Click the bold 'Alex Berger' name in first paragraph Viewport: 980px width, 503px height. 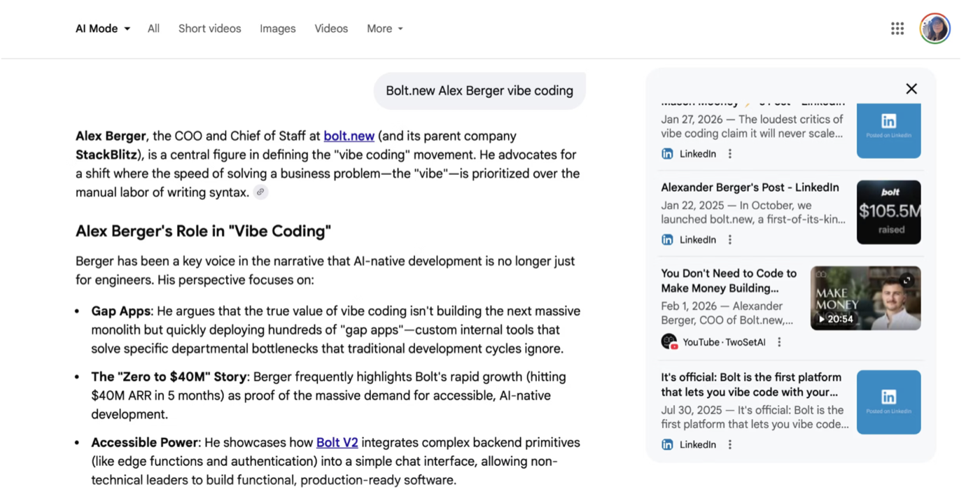[111, 136]
